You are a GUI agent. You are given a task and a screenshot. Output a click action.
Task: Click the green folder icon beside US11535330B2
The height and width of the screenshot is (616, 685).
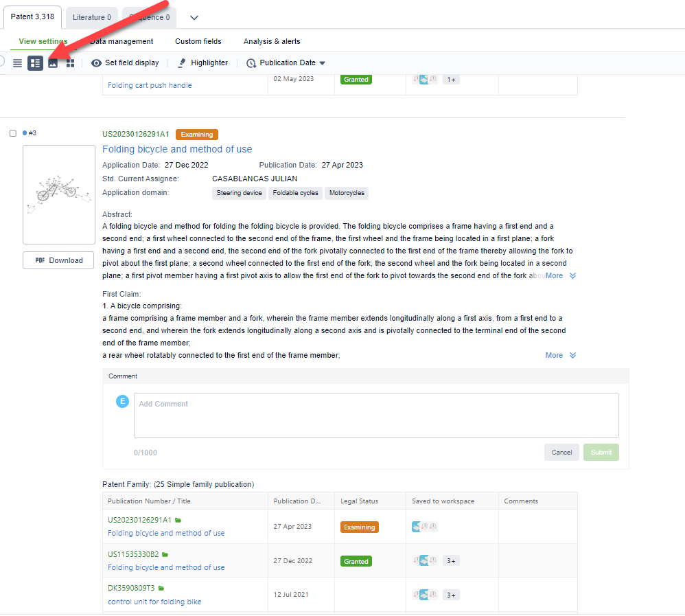tap(165, 554)
